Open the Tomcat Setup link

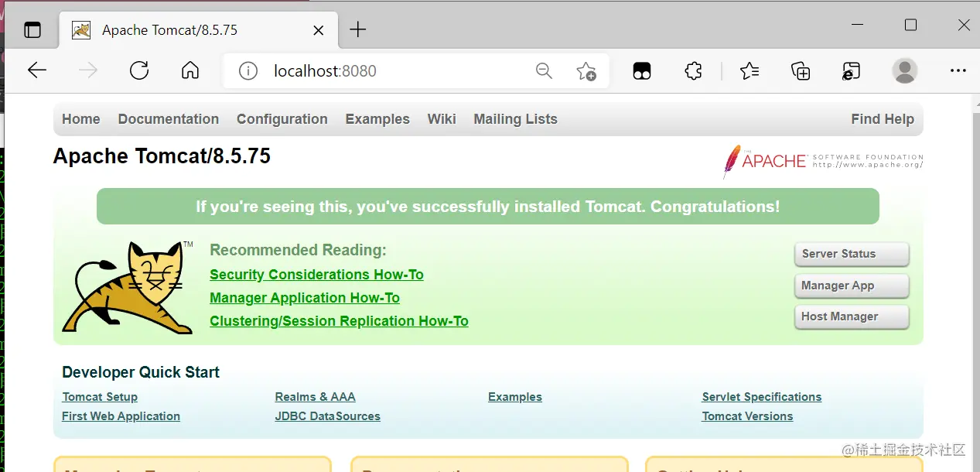(100, 397)
